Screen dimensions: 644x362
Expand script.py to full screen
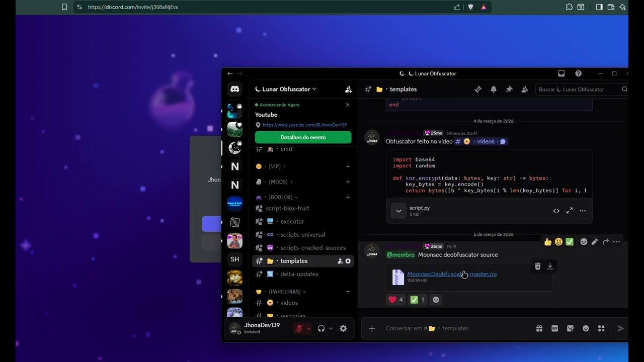pos(570,211)
